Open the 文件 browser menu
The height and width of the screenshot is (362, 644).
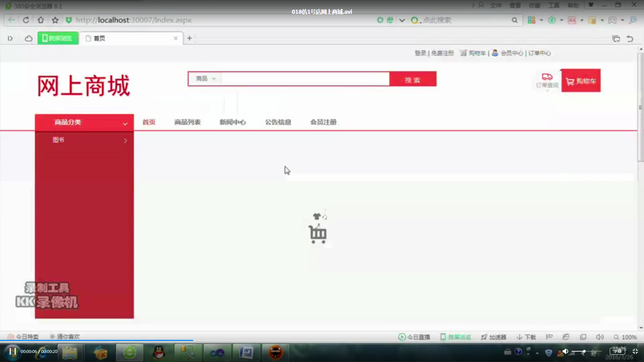click(x=496, y=5)
